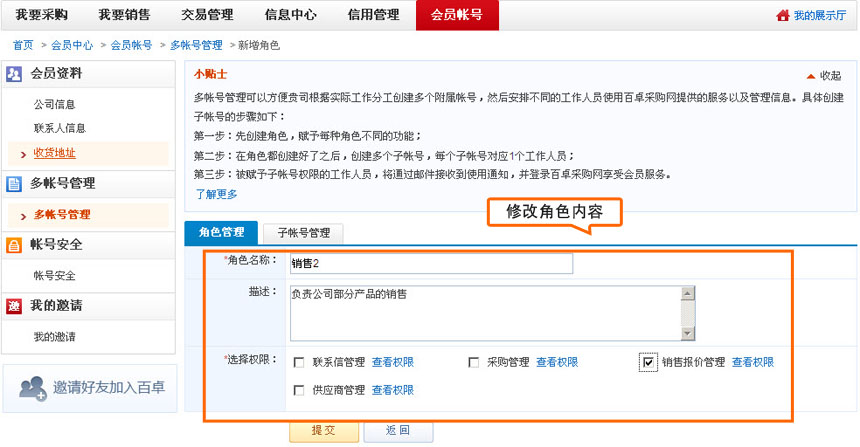Click the invite friends people icon

click(x=33, y=388)
